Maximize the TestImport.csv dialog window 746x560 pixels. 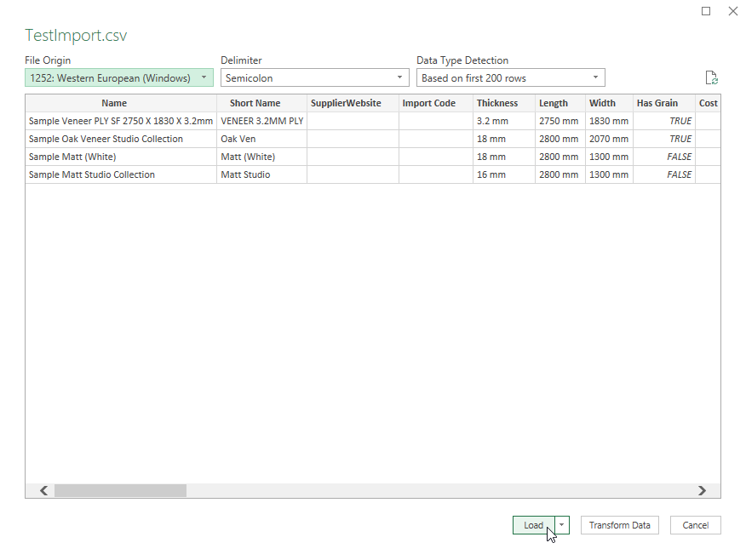click(706, 11)
